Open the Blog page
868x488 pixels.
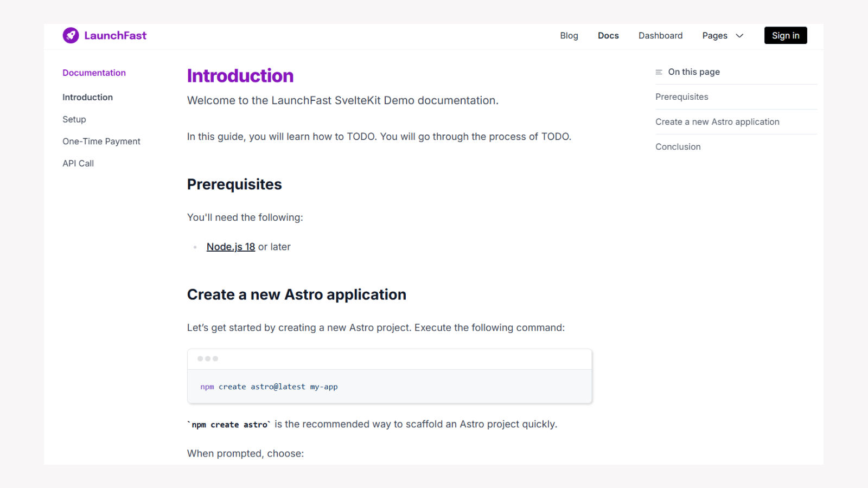[569, 35]
